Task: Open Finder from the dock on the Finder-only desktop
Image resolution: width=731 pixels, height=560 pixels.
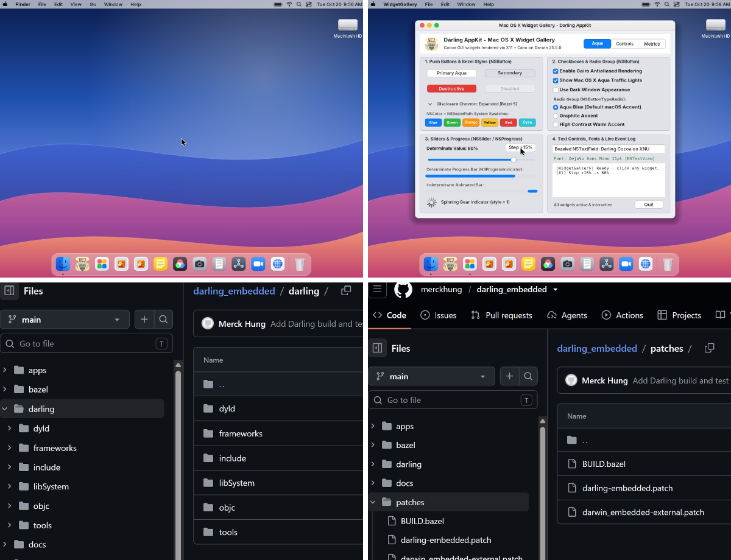Action: 63,264
